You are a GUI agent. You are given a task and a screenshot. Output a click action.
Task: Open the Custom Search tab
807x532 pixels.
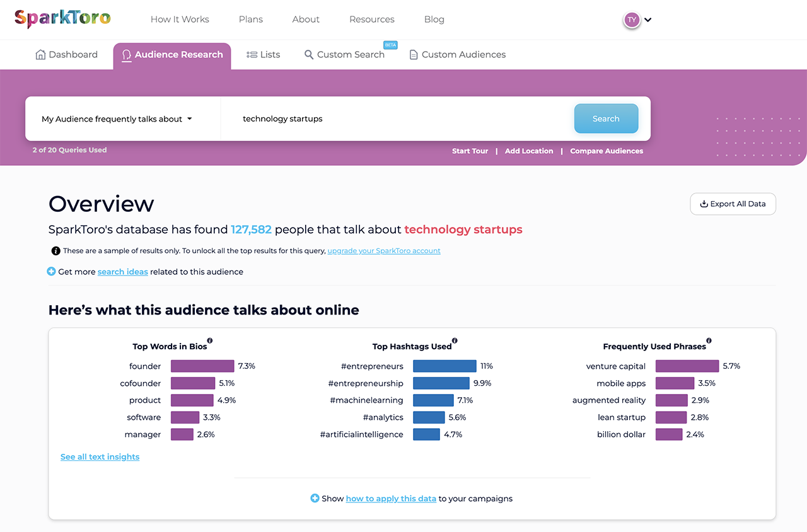coord(345,55)
